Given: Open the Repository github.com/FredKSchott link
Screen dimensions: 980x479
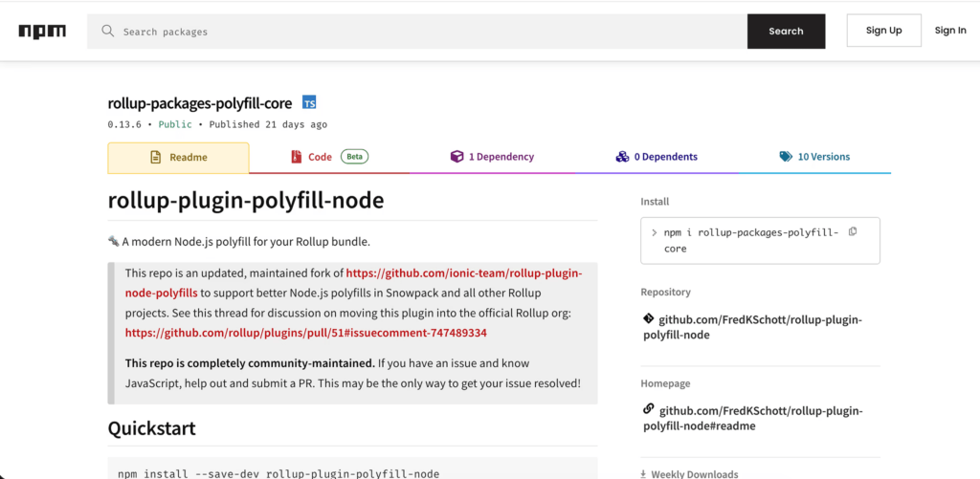Looking at the screenshot, I should tap(752, 327).
